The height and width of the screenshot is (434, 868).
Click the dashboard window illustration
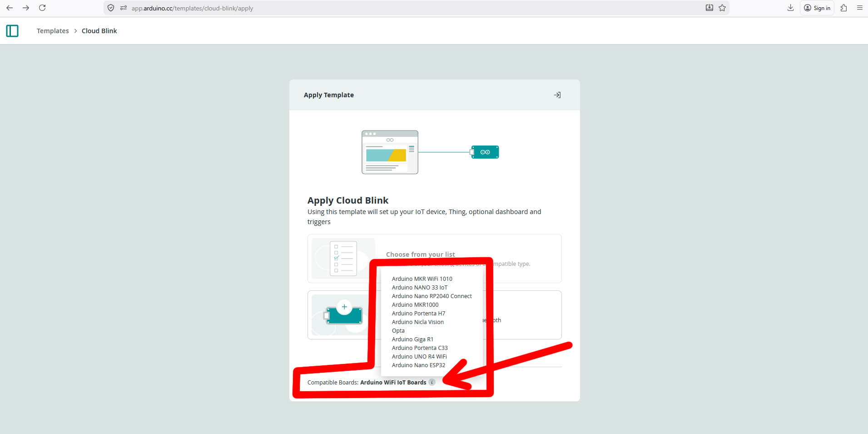point(390,152)
